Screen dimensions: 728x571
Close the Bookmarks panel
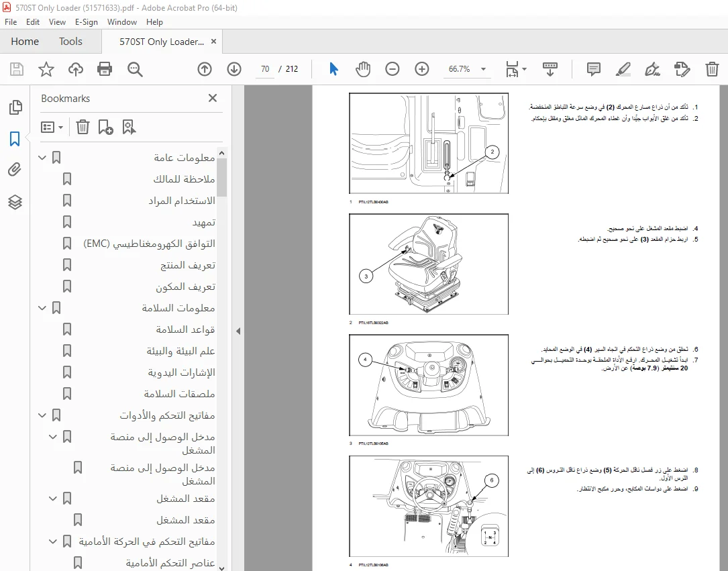point(212,98)
